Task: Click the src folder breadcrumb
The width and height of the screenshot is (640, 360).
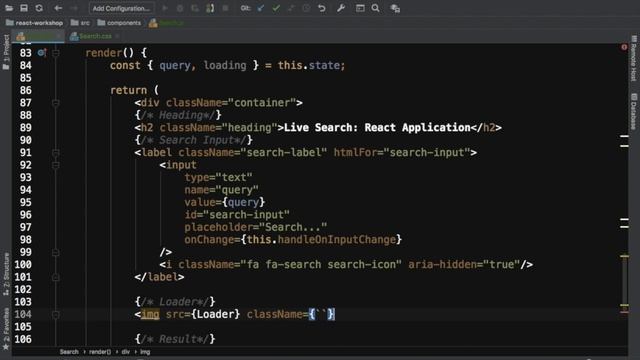Action: click(x=80, y=23)
